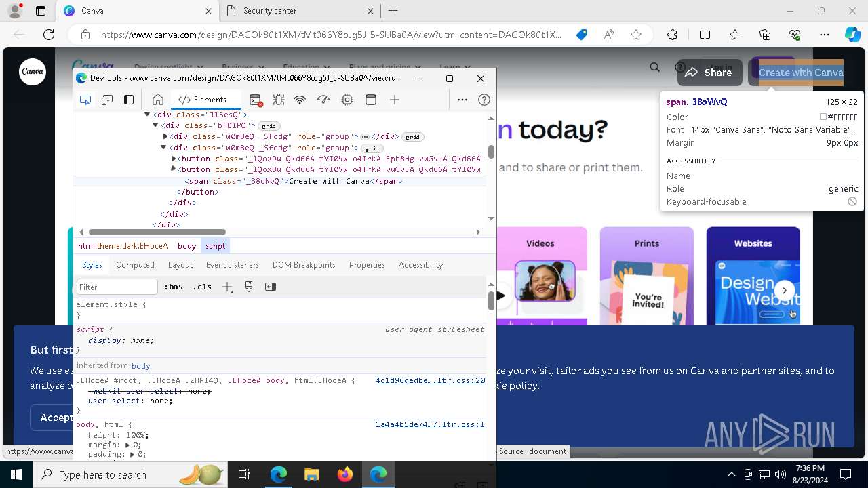Collapse the second w0mBeQ _Sfcdg div
This screenshot has height=488, width=868.
163,147
